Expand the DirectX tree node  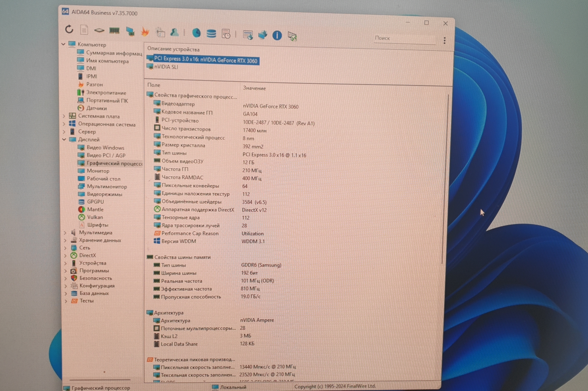coord(65,256)
